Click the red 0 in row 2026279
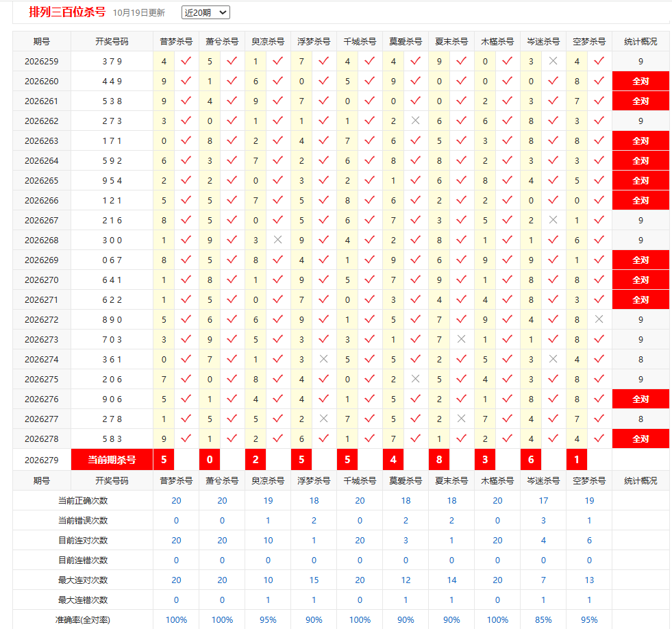 pyautogui.click(x=210, y=460)
